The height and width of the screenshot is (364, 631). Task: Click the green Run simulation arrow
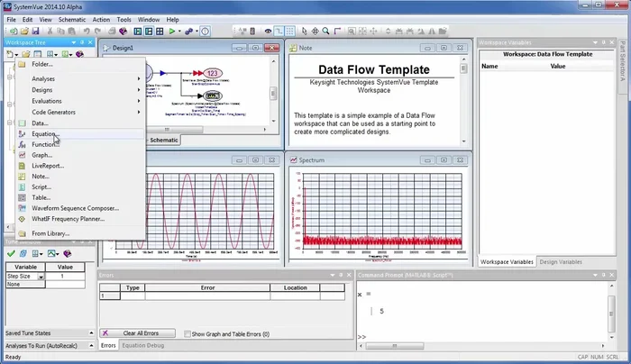171,31
